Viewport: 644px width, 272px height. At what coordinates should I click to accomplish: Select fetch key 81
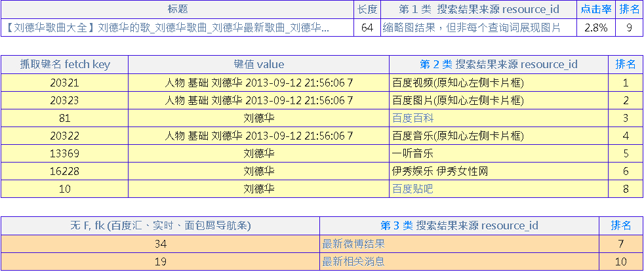tap(64, 118)
